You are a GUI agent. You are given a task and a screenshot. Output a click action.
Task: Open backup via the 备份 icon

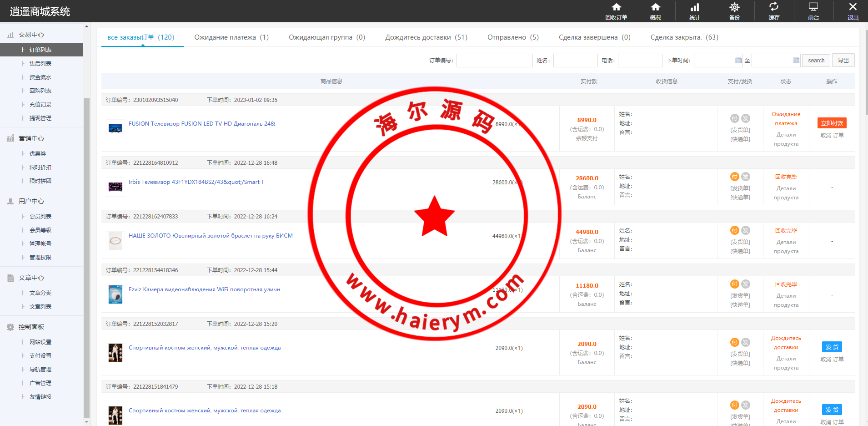tap(734, 10)
